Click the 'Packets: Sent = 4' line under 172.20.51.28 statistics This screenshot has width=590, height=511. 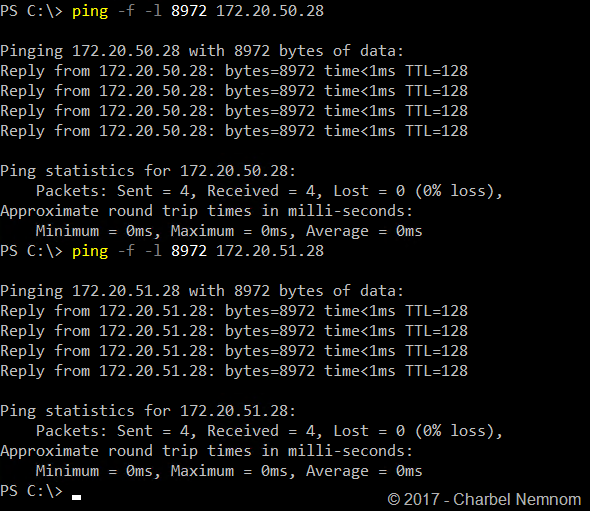pos(269,431)
